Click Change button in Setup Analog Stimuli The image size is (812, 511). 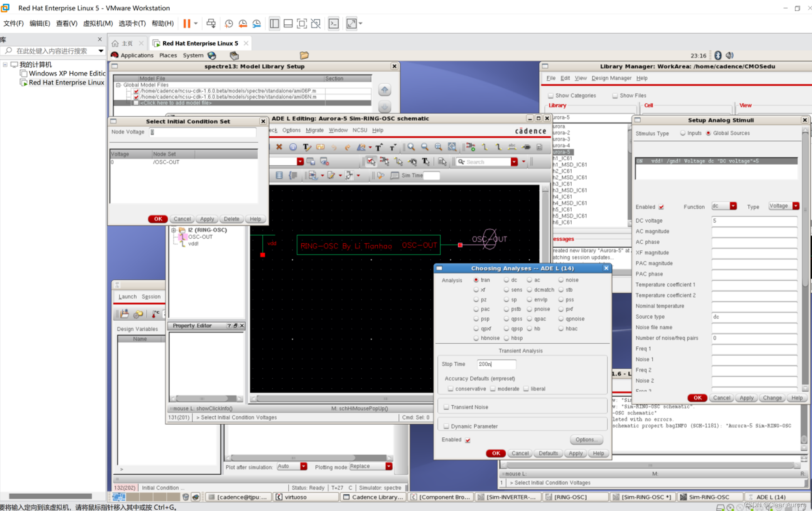(772, 398)
